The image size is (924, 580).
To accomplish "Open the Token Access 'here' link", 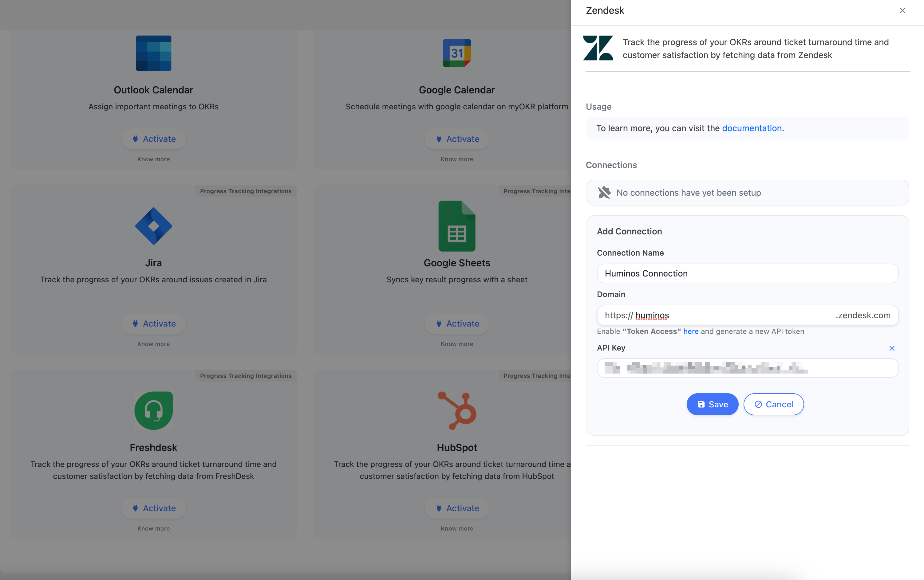I will click(691, 331).
